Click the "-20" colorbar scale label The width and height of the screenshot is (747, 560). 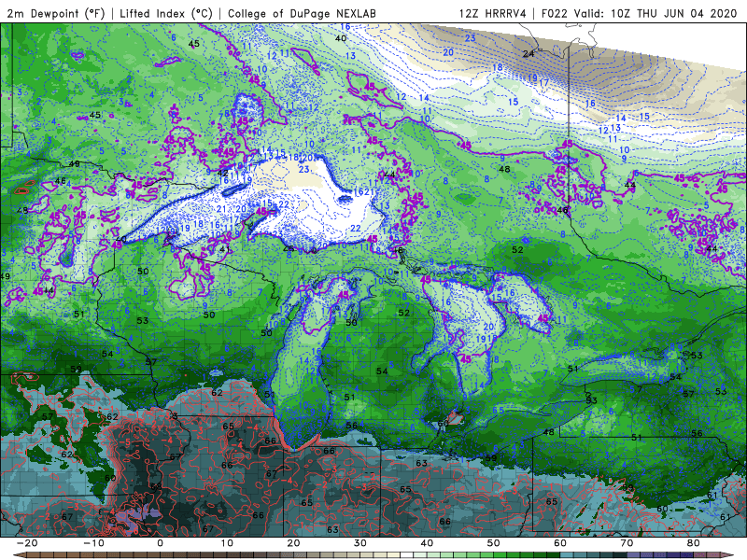[26, 543]
